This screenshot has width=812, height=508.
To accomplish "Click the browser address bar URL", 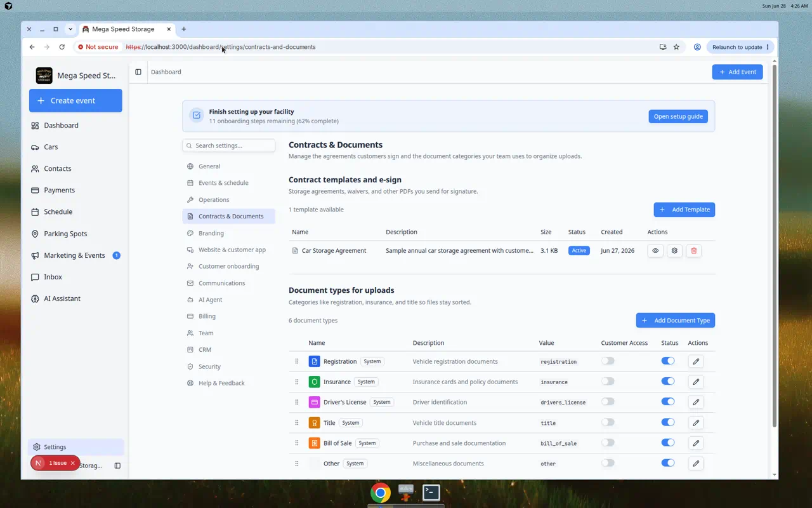I will tap(221, 47).
